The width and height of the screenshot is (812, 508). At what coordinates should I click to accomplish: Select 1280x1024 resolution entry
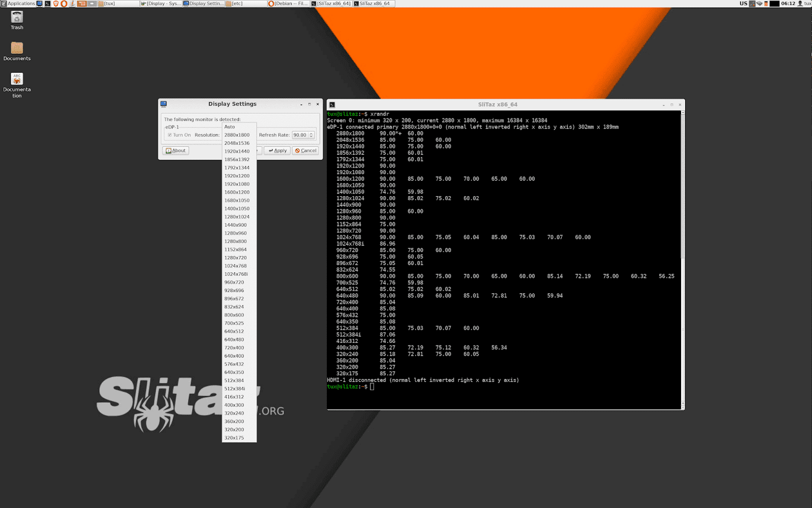tap(239, 217)
